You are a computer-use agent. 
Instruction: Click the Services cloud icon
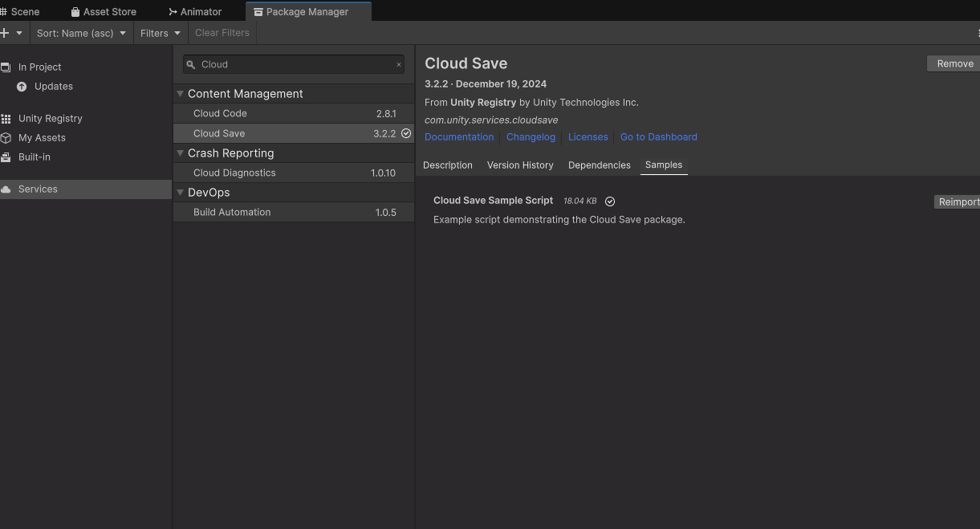6,189
